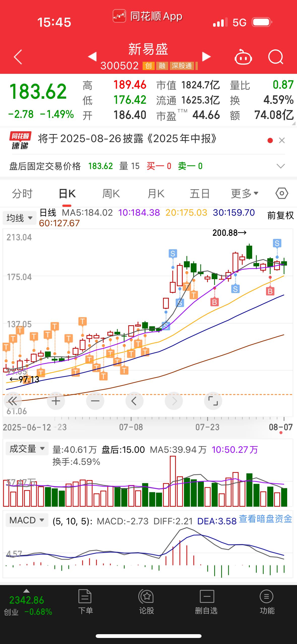297x644 pixels.
Task: Go to previous stock with left triangle
Action: coord(92,56)
